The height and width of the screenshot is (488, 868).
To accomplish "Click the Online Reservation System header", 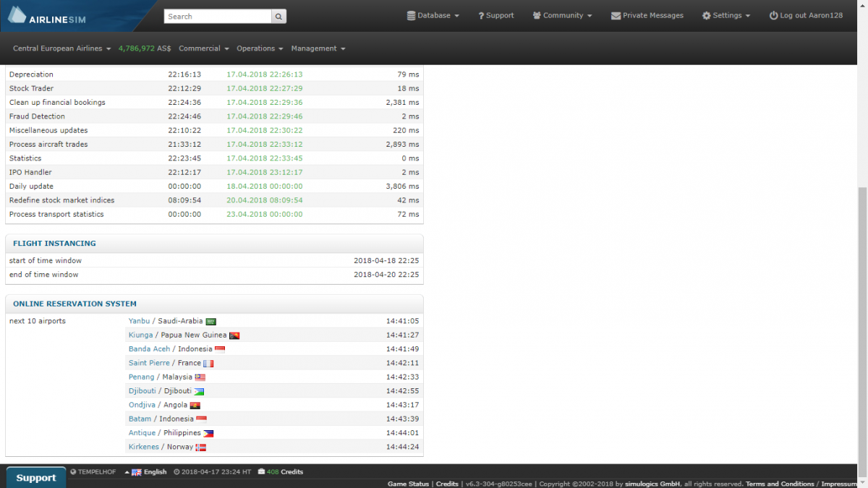I will click(214, 304).
